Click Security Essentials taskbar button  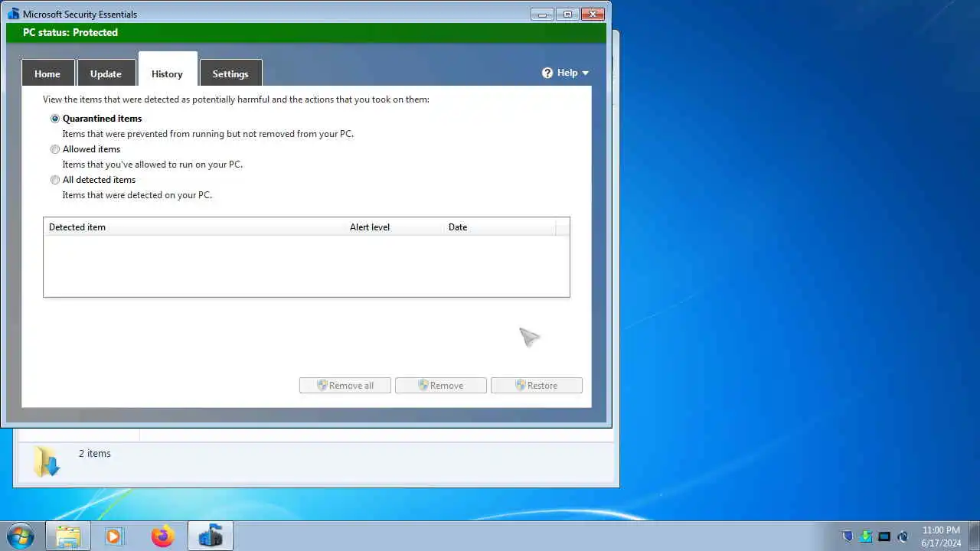[210, 536]
